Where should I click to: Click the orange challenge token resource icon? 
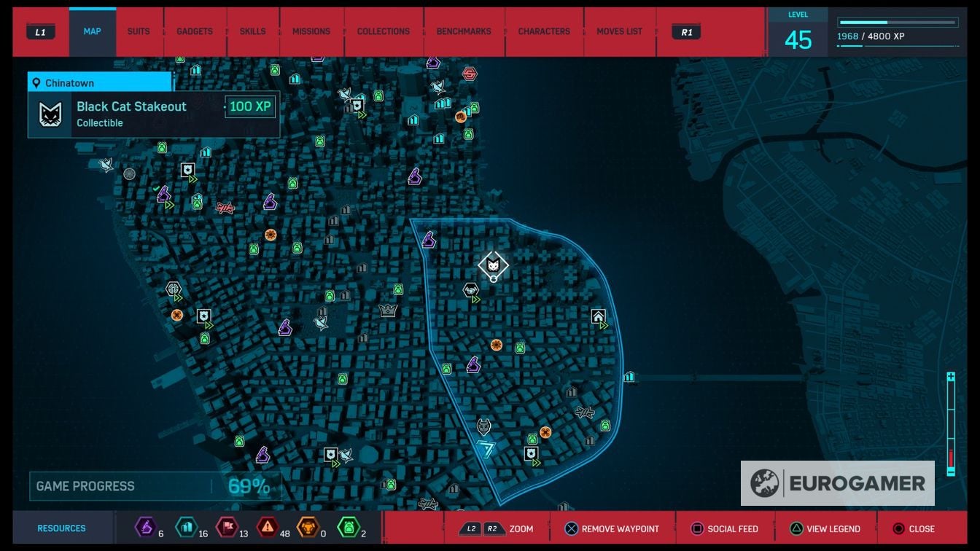click(x=308, y=527)
